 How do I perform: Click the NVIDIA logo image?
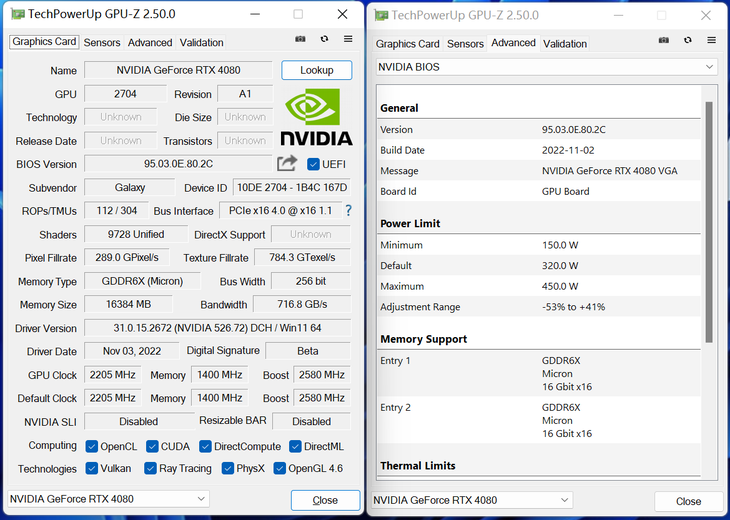click(x=316, y=117)
